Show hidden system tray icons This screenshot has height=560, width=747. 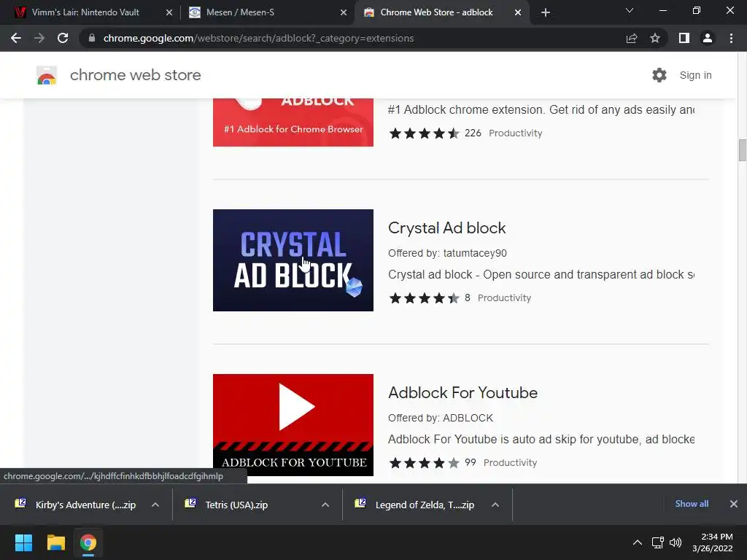pyautogui.click(x=638, y=542)
